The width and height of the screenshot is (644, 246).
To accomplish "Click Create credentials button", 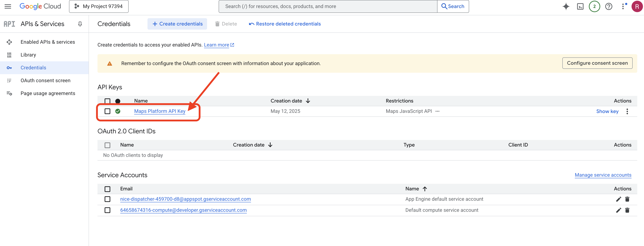I will pyautogui.click(x=177, y=24).
